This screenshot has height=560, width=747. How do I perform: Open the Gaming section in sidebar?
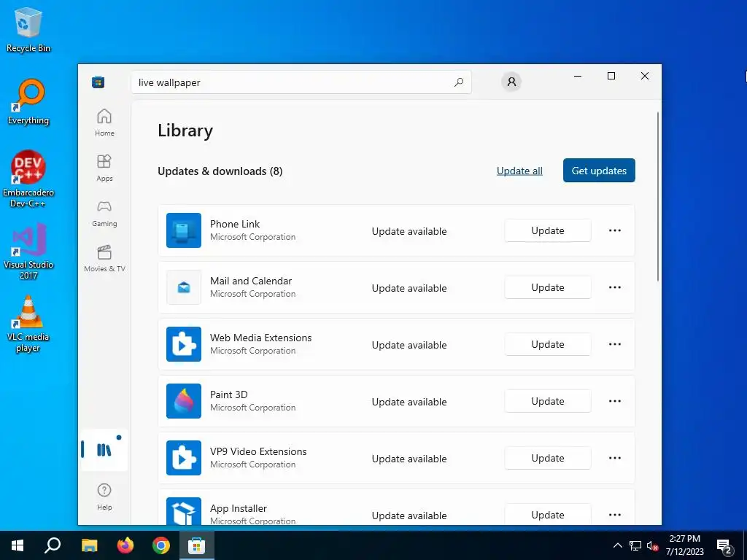(104, 213)
